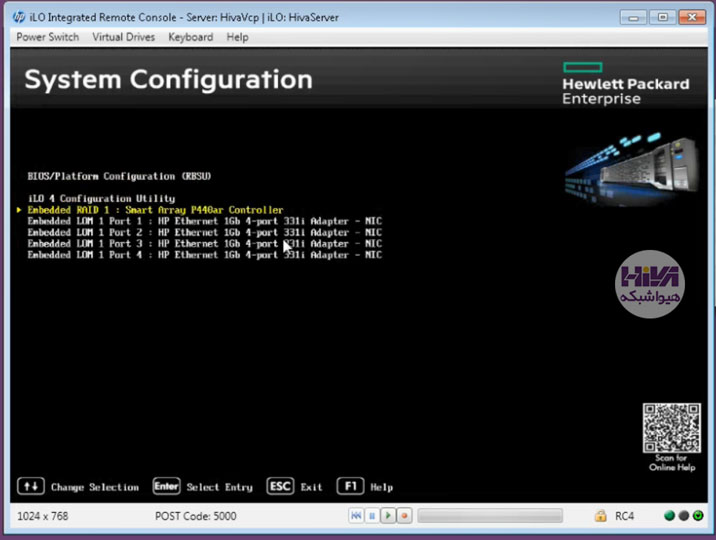Click the F1 Help key icon

tap(350, 486)
